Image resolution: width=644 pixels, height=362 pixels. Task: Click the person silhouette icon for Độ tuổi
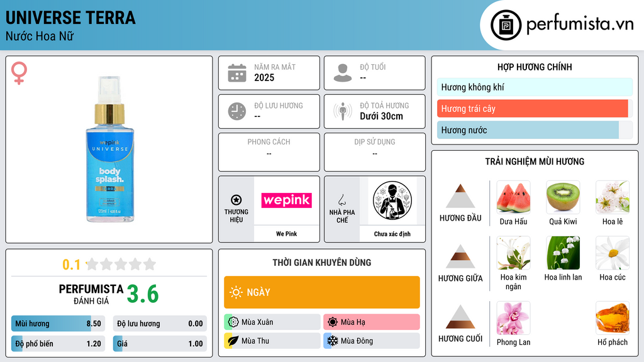343,73
